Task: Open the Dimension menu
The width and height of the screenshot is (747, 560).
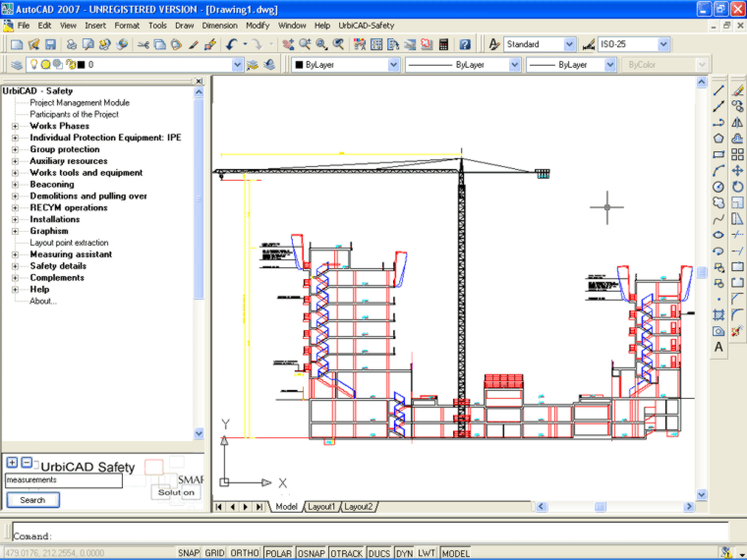Action: click(219, 26)
